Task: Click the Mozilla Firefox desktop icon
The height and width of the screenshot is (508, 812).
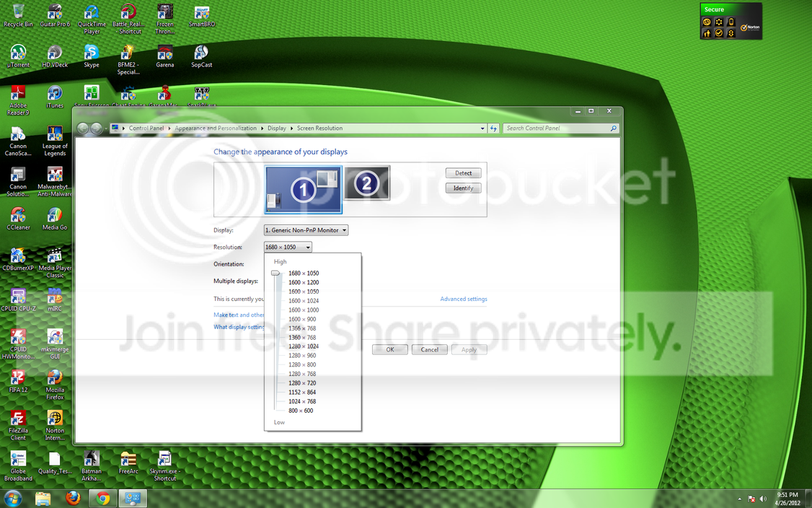Action: point(55,385)
